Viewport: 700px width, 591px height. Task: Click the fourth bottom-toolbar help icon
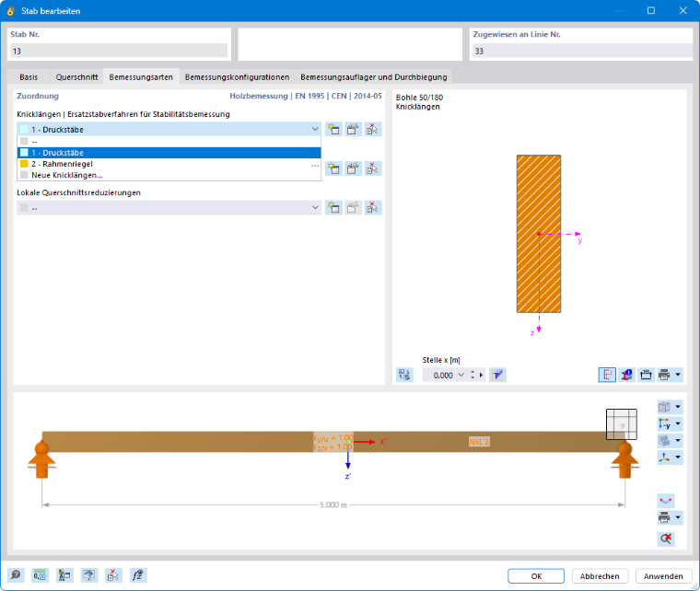pos(88,575)
